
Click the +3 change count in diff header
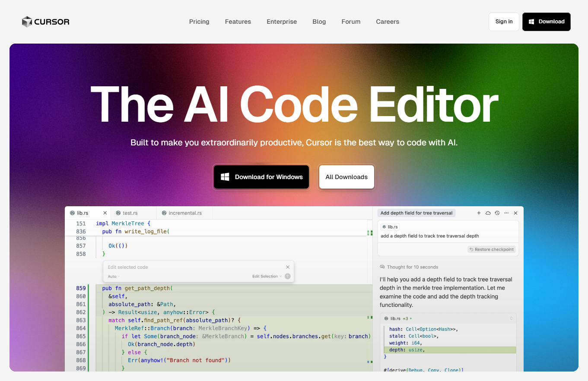tap(405, 318)
